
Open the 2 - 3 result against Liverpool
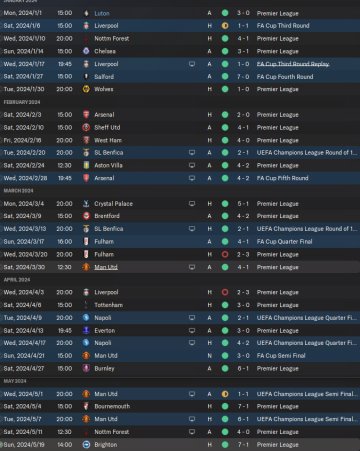point(243,292)
